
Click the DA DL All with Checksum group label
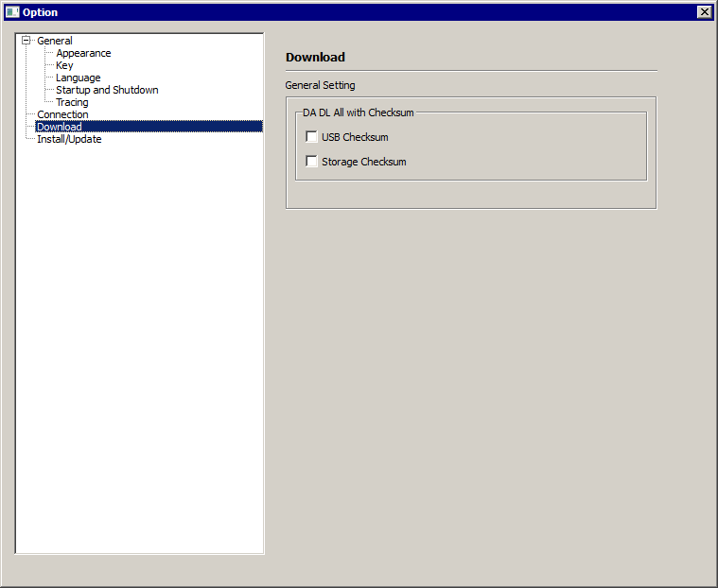[x=358, y=112]
